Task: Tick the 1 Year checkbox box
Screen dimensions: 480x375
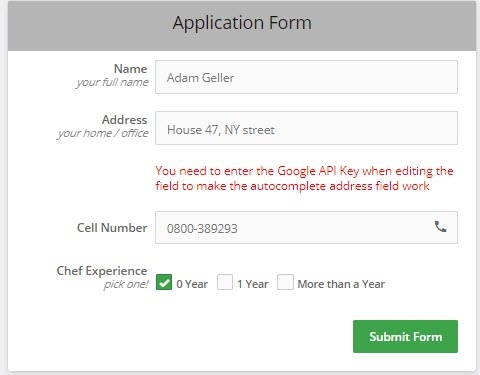Action: [225, 282]
